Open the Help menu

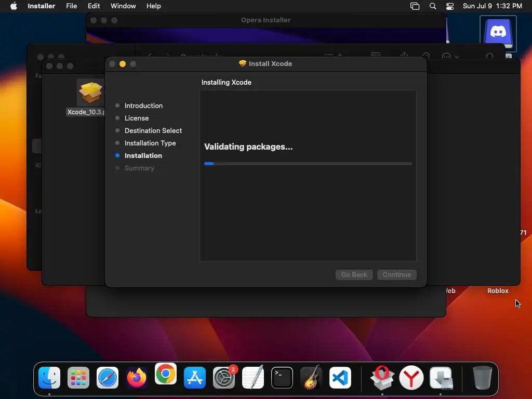[x=154, y=6]
